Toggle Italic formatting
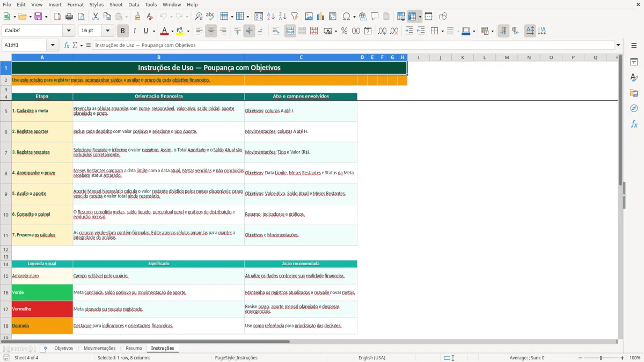 coord(135,31)
